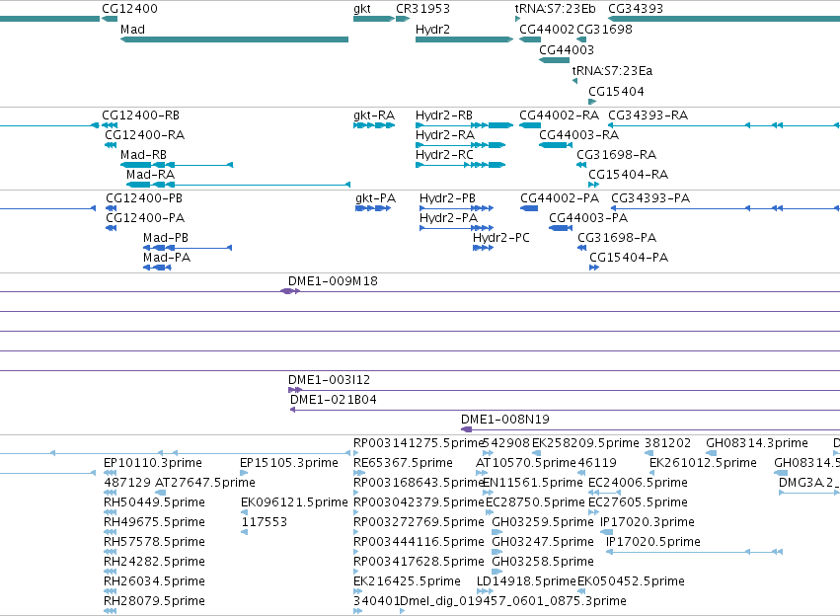The width and height of the screenshot is (840, 616).
Task: Open protein CG12400-PA label
Action: (x=145, y=218)
